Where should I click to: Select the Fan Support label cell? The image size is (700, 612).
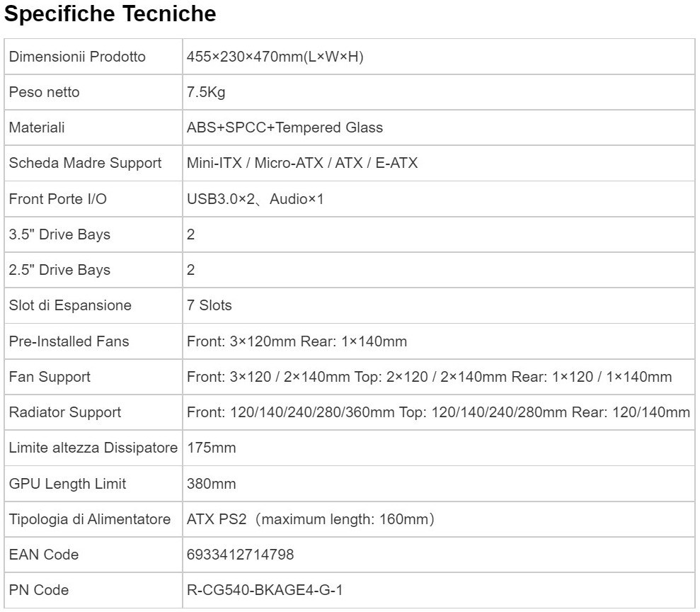[x=93, y=377]
